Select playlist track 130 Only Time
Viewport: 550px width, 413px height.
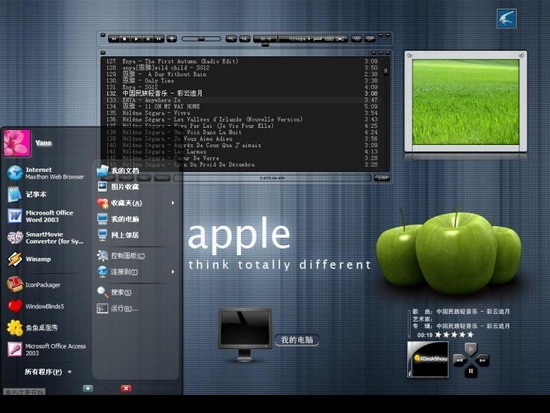pyautogui.click(x=242, y=81)
